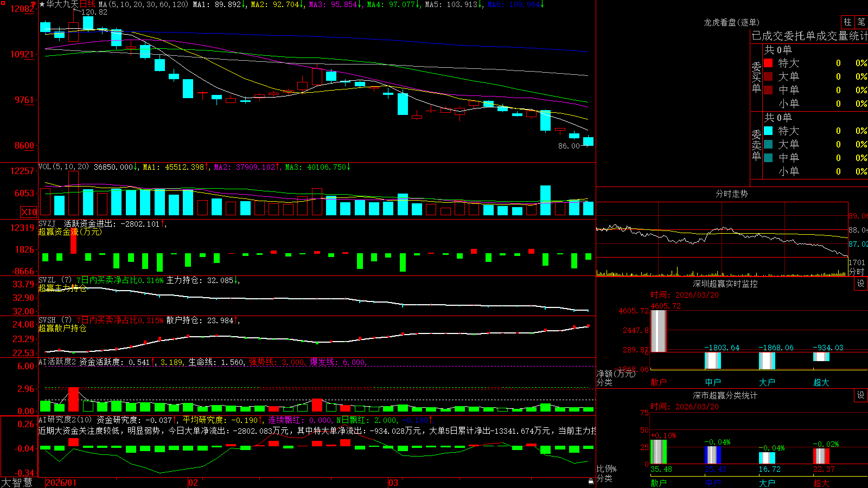
Task: Click the 超赢资金流(万元) label
Action: click(70, 232)
